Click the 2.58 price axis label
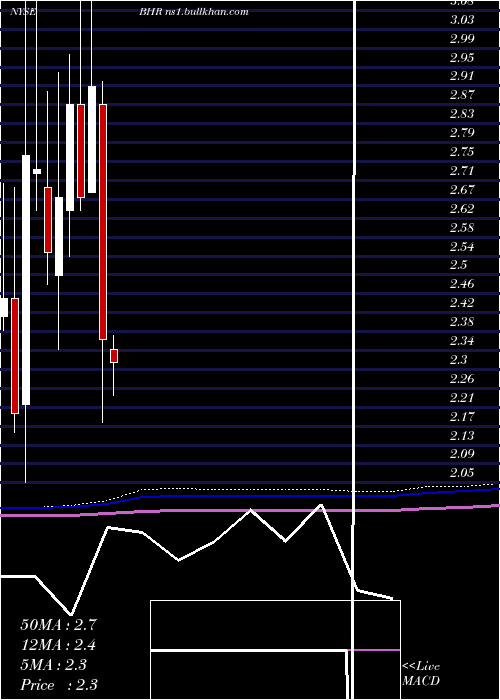This screenshot has height=700, width=500. [x=462, y=228]
